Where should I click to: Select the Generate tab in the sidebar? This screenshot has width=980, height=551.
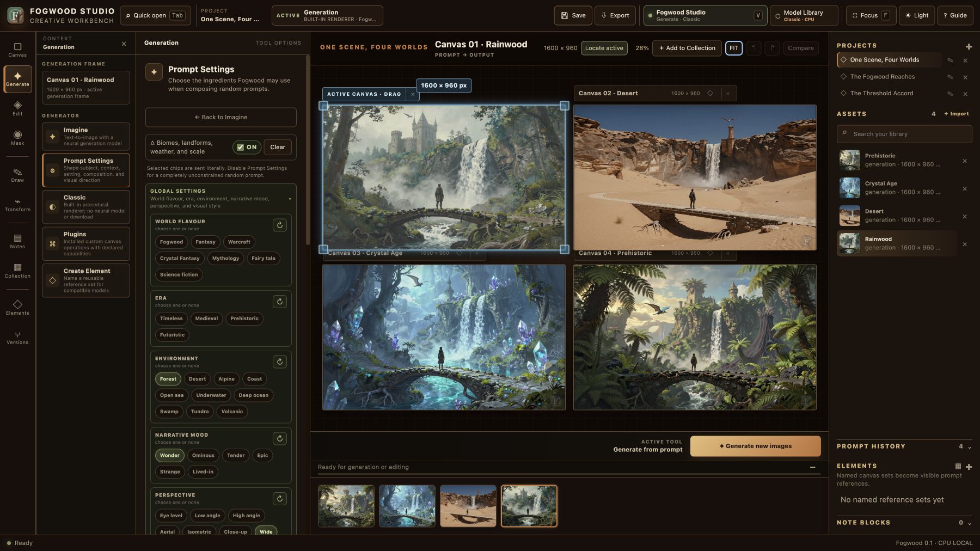click(17, 79)
